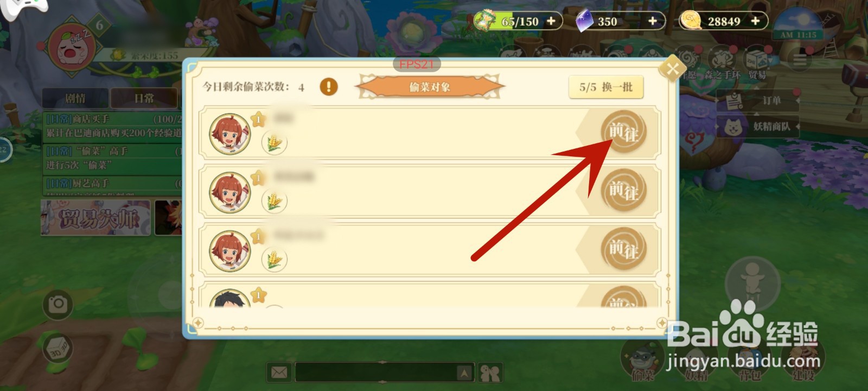Click 前往 button in second player row
Screen dimensions: 868x391
623,191
